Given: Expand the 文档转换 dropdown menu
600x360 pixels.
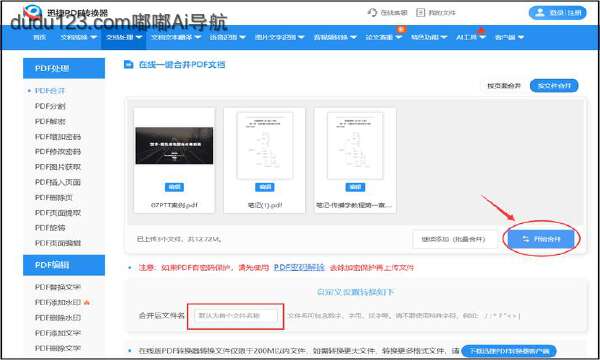Looking at the screenshot, I should coord(78,37).
